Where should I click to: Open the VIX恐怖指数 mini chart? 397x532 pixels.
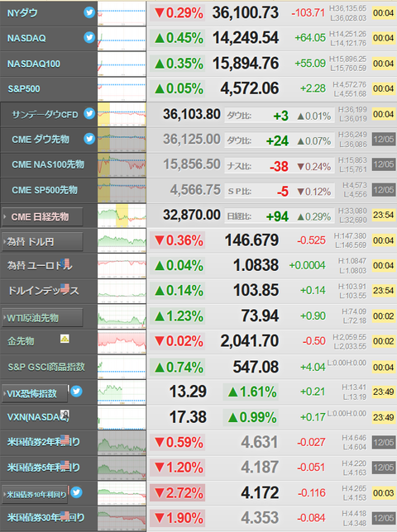(x=122, y=392)
